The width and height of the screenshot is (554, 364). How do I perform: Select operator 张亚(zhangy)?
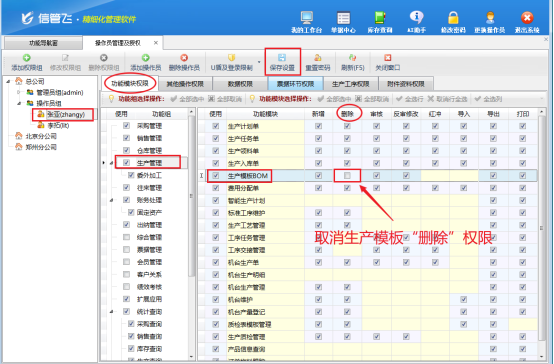66,115
